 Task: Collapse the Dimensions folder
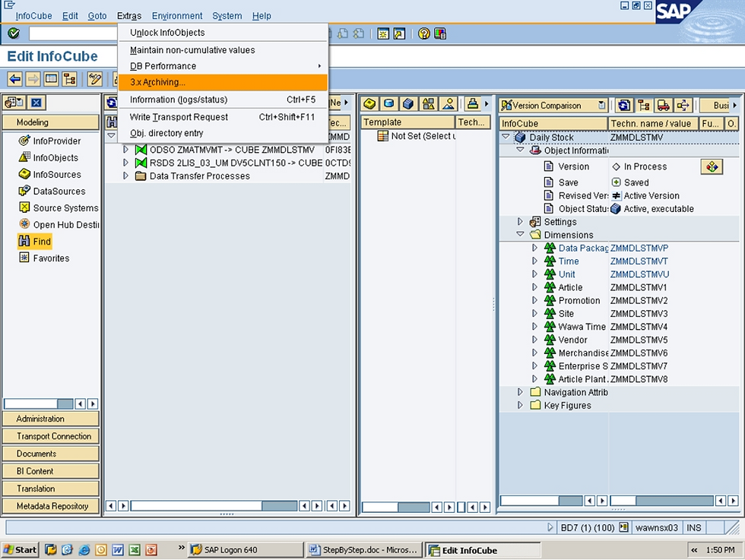click(x=520, y=234)
